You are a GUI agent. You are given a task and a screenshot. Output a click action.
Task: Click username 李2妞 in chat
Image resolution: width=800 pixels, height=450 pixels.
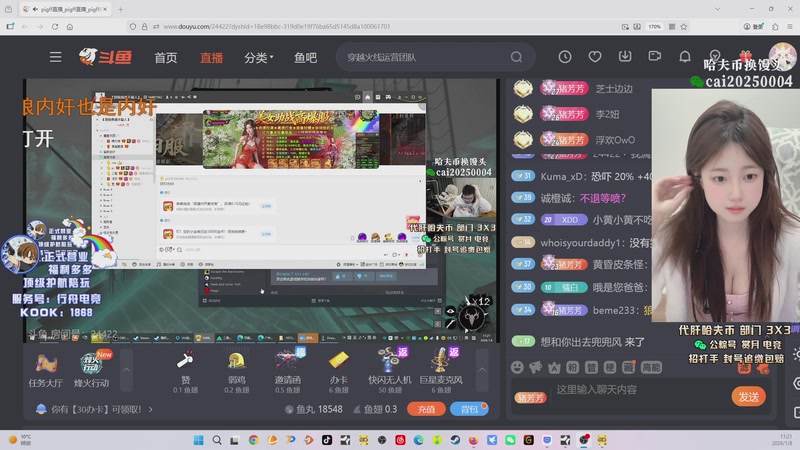(x=607, y=114)
